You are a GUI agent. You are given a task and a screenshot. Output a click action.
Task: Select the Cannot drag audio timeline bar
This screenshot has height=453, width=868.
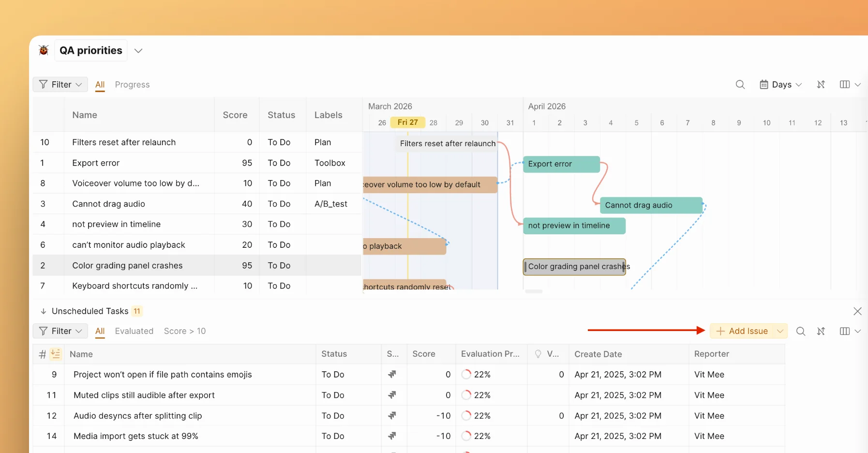click(x=651, y=205)
